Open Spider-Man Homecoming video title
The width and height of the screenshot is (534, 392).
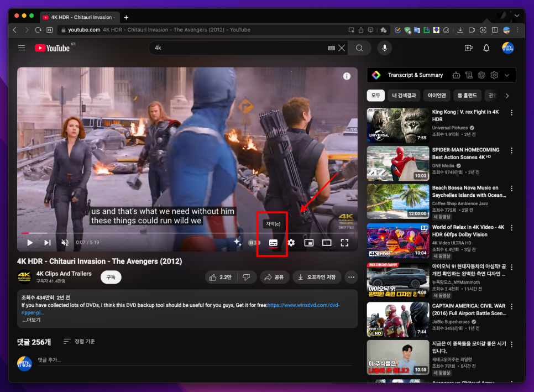465,154
